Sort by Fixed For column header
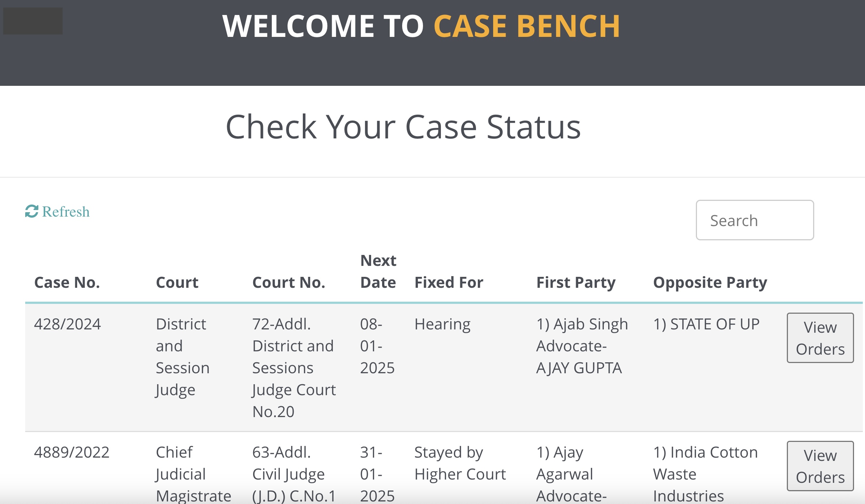This screenshot has height=504, width=865. point(449,282)
